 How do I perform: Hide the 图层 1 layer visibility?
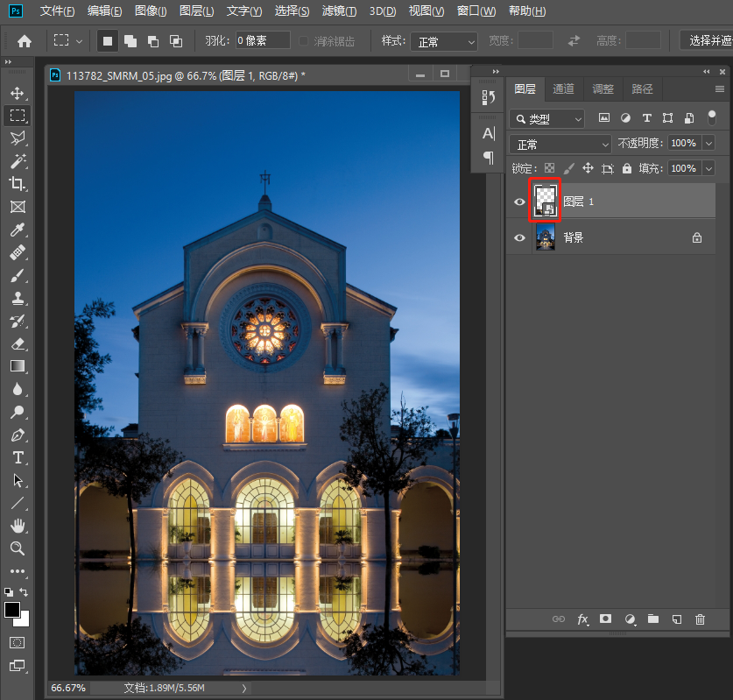tap(519, 202)
